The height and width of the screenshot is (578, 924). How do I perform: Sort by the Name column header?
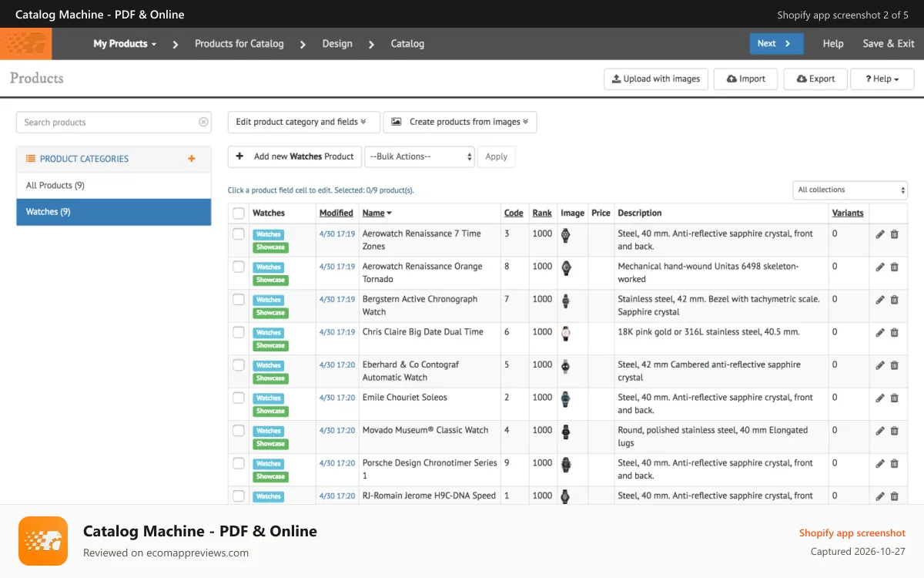click(x=377, y=213)
